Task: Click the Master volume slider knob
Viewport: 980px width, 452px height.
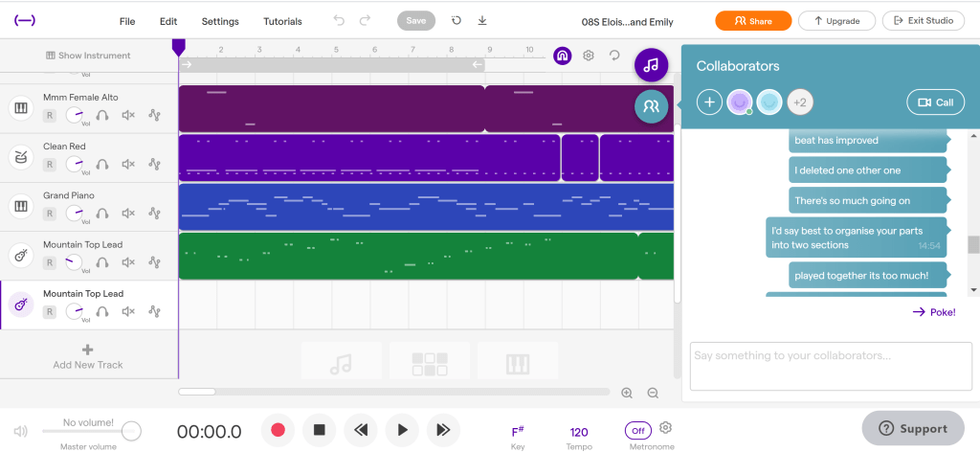Action: [131, 431]
